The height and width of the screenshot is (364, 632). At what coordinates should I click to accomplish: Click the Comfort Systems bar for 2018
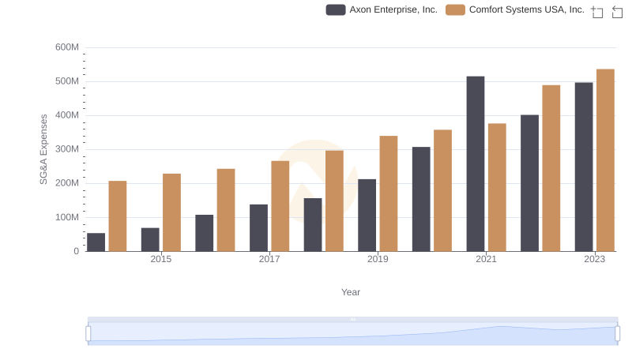click(334, 201)
